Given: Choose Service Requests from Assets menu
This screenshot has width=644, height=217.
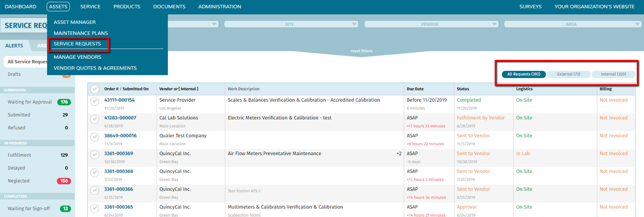Looking at the screenshot, I should coord(77,44).
